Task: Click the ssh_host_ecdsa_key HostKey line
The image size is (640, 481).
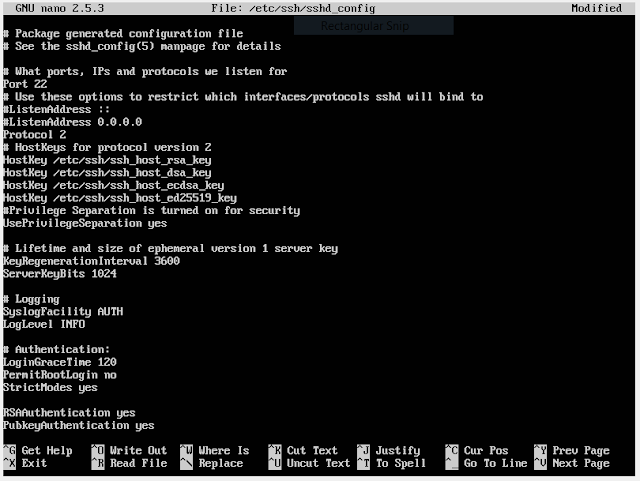Action: pyautogui.click(x=113, y=185)
